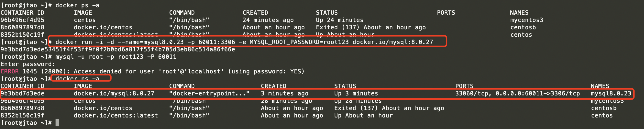Click the terminal cursor at the last prompt
Screen dimensions: 644x129
tap(57, 123)
